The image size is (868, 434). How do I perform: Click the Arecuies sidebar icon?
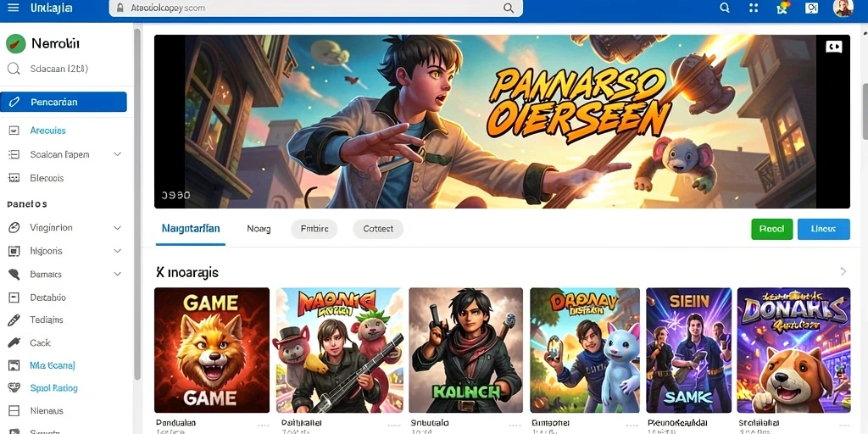pyautogui.click(x=14, y=131)
